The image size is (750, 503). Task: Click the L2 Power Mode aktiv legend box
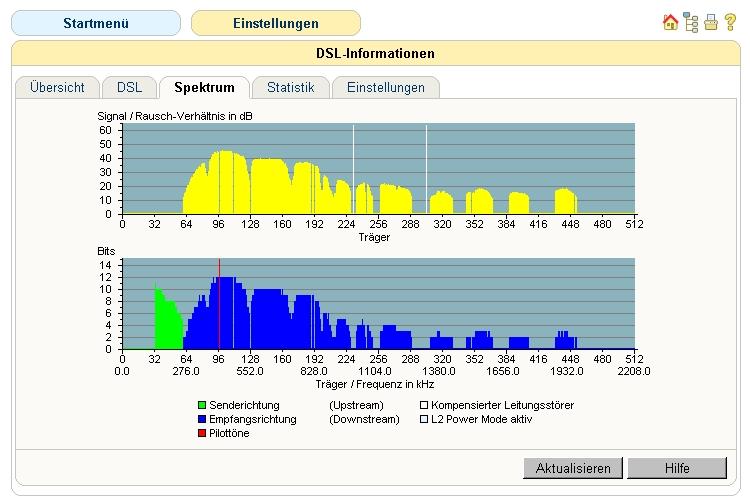click(423, 419)
